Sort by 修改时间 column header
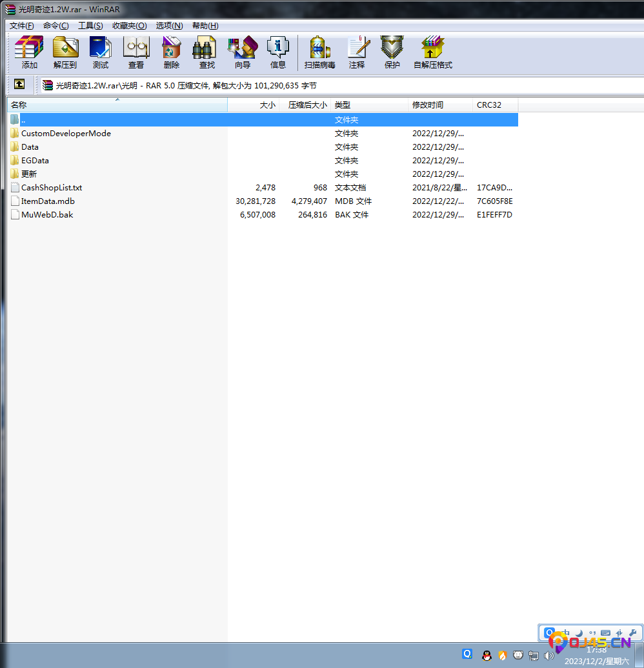This screenshot has width=644, height=668. pos(440,105)
